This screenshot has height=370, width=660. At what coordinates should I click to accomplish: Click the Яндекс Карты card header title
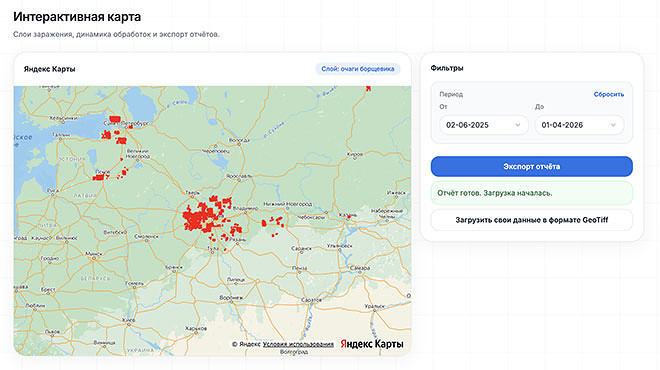pos(49,69)
